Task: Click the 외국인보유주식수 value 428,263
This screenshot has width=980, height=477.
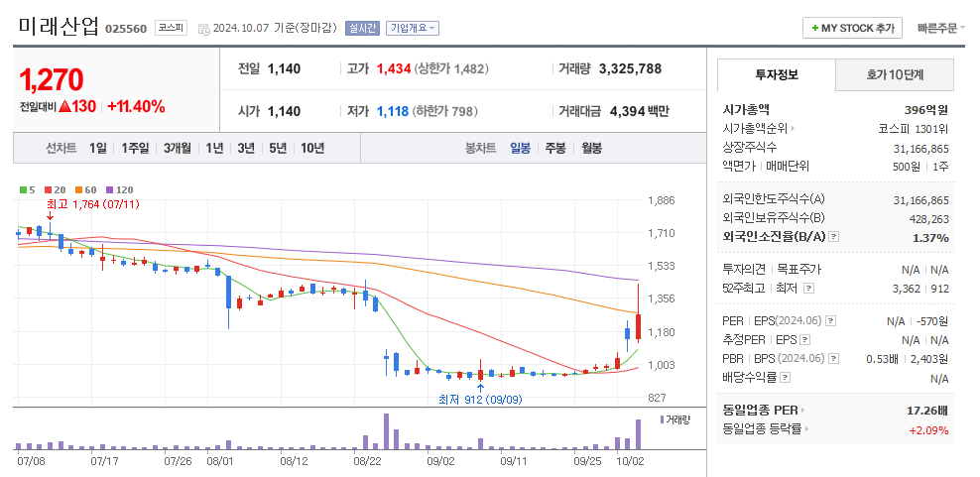Action: tap(928, 219)
